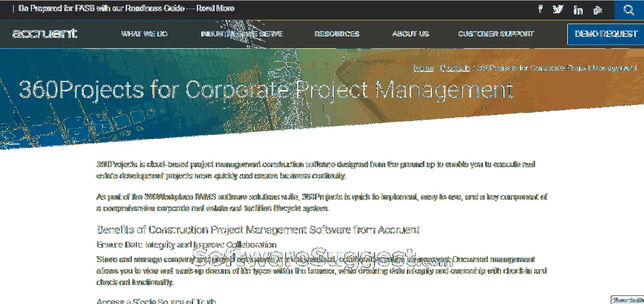
Task: Click the Demo Request button
Action: tap(606, 34)
